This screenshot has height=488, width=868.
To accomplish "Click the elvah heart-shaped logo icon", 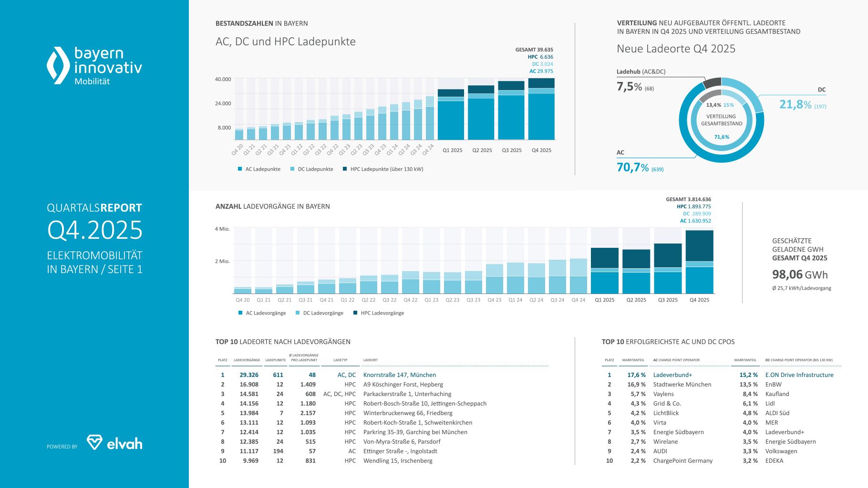I will (x=94, y=442).
